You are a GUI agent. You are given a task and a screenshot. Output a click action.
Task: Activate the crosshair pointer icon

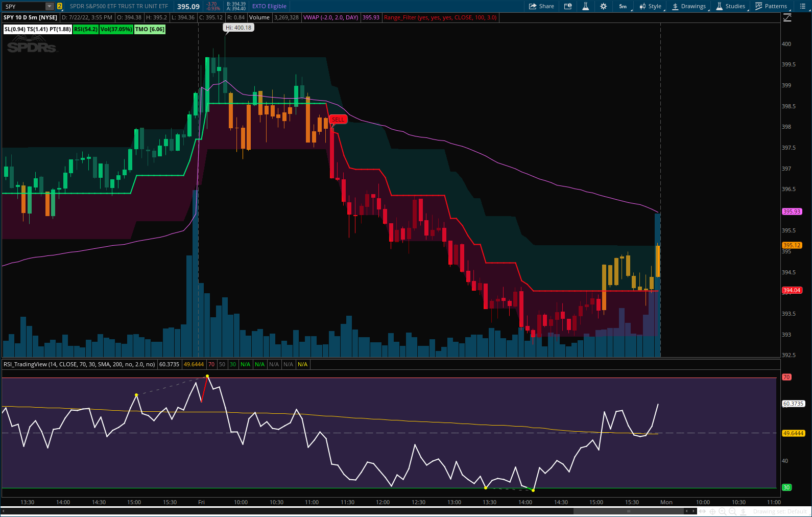pyautogui.click(x=713, y=511)
